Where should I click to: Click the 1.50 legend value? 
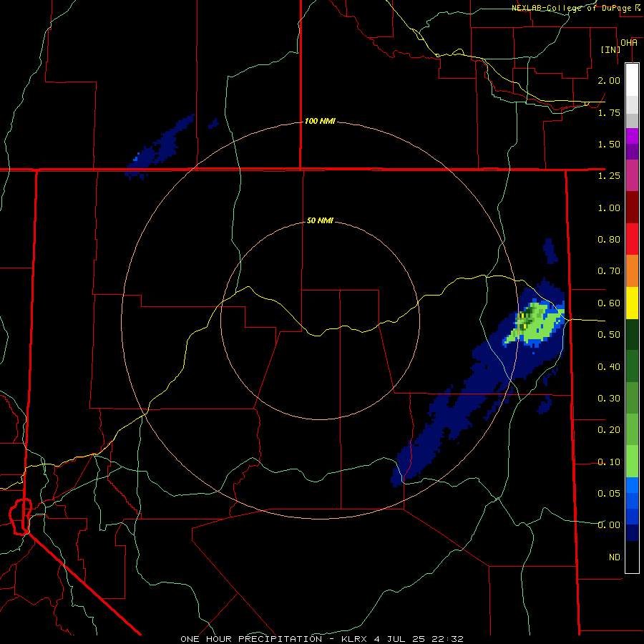[609, 144]
